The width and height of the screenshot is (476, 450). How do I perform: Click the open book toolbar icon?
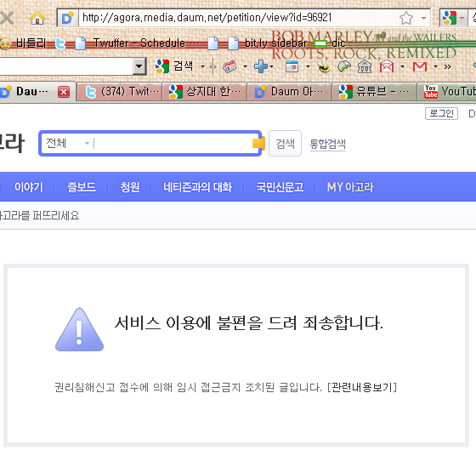click(x=344, y=66)
